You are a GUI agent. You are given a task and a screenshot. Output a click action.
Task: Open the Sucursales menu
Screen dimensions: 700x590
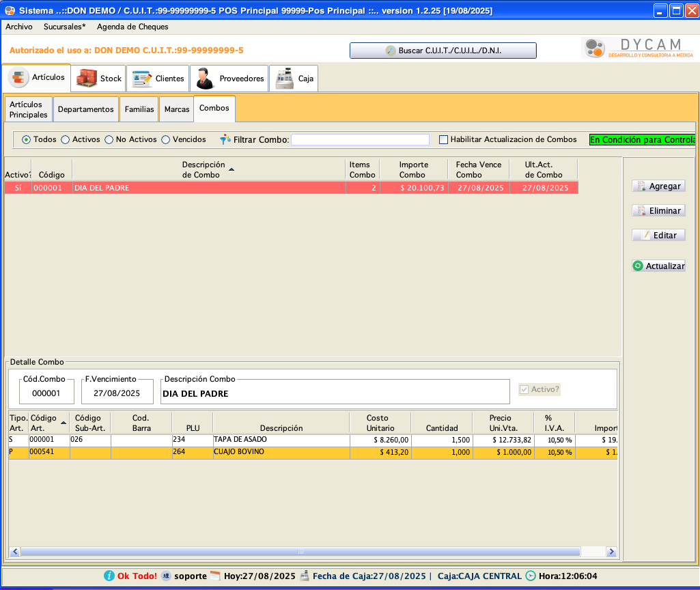pos(64,27)
